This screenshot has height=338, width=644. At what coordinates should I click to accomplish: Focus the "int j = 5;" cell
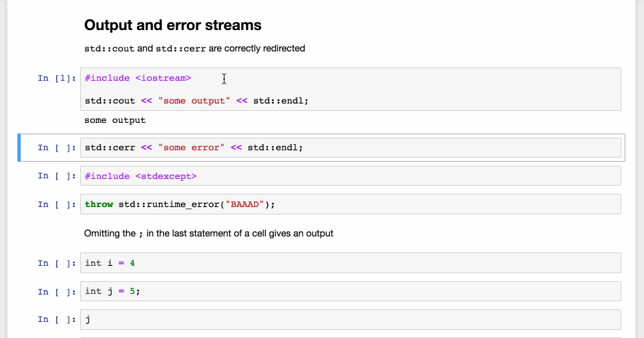pos(350,291)
